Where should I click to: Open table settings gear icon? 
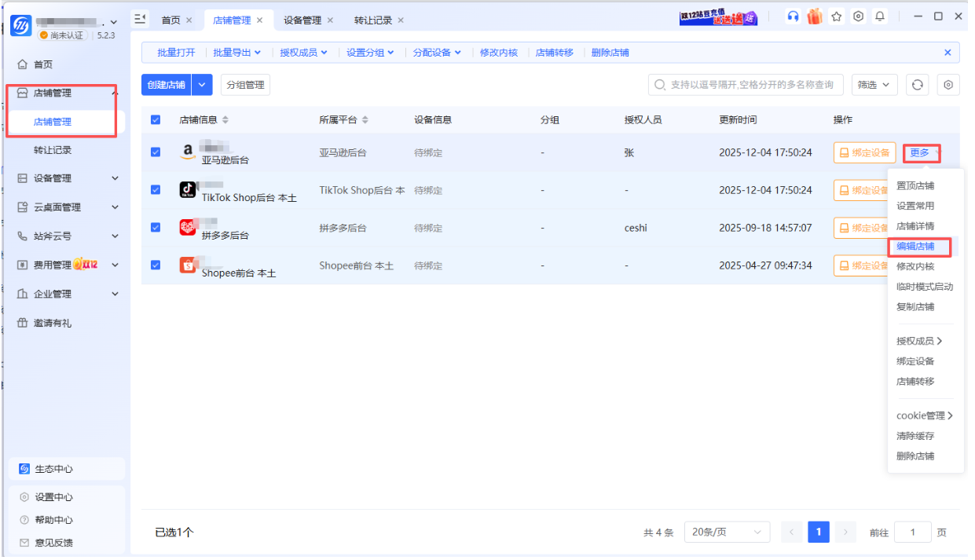[x=948, y=85]
